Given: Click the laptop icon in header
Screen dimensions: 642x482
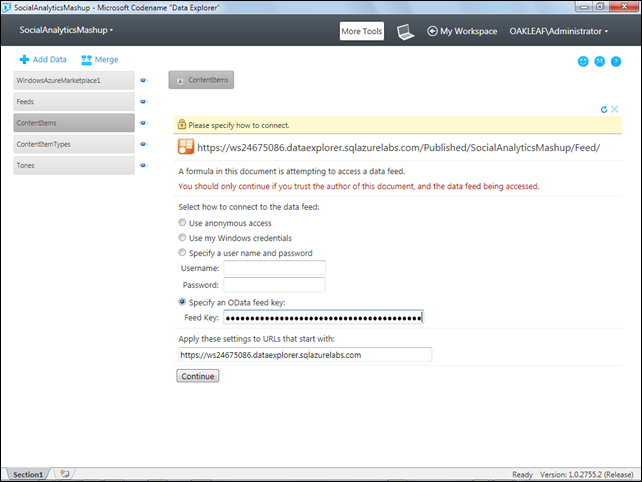Looking at the screenshot, I should pos(405,32).
